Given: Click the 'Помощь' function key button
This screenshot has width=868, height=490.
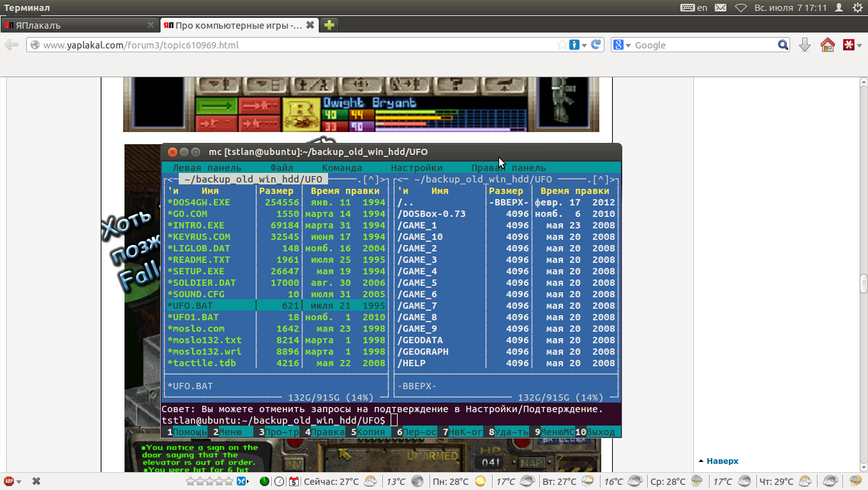Looking at the screenshot, I should click(187, 432).
